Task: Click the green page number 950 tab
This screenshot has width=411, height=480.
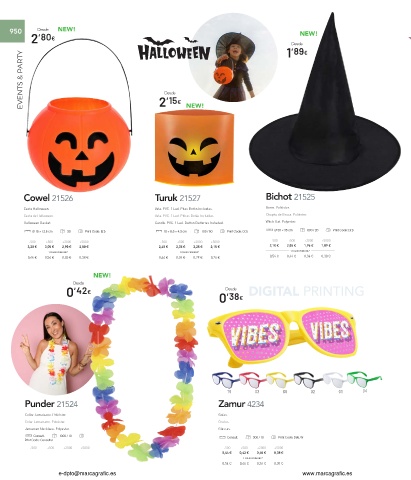Action: click(x=13, y=31)
